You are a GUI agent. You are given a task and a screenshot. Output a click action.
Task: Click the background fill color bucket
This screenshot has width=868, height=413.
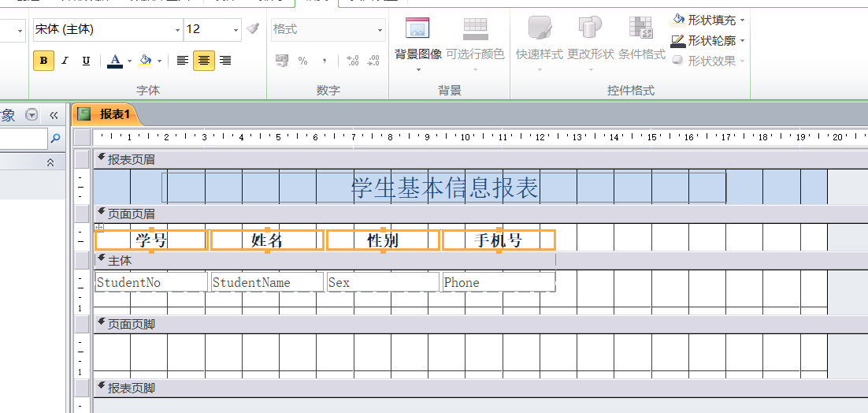145,61
